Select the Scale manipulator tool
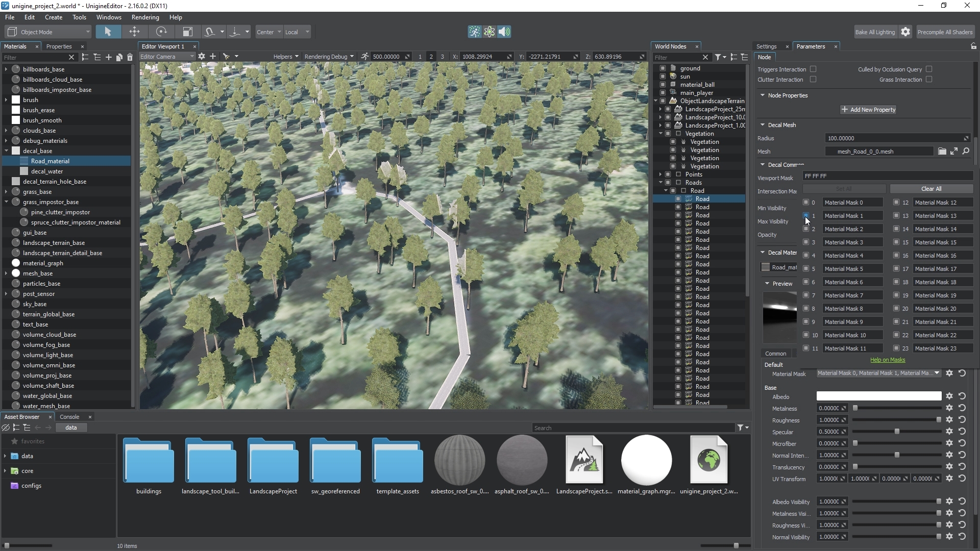The image size is (980, 551). (x=188, y=32)
